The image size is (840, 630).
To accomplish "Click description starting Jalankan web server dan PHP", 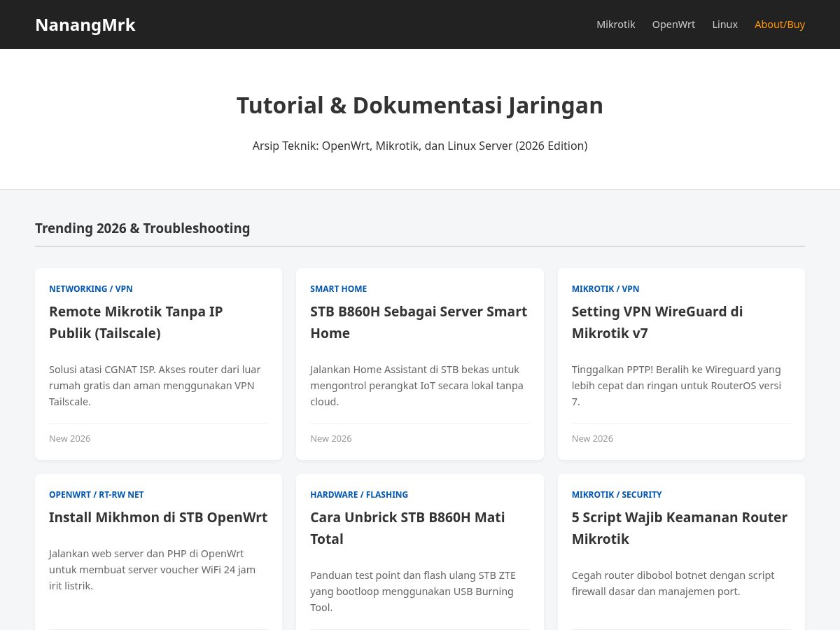I will click(x=152, y=568).
